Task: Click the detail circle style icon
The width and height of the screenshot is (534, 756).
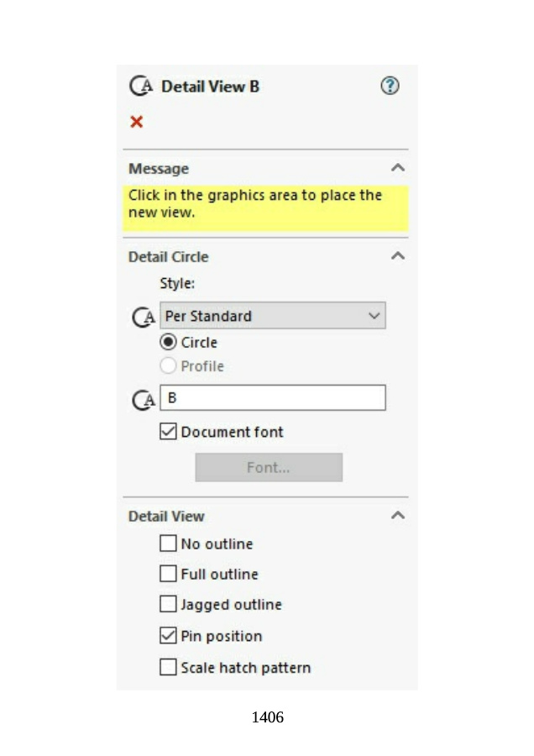Action: click(x=144, y=318)
